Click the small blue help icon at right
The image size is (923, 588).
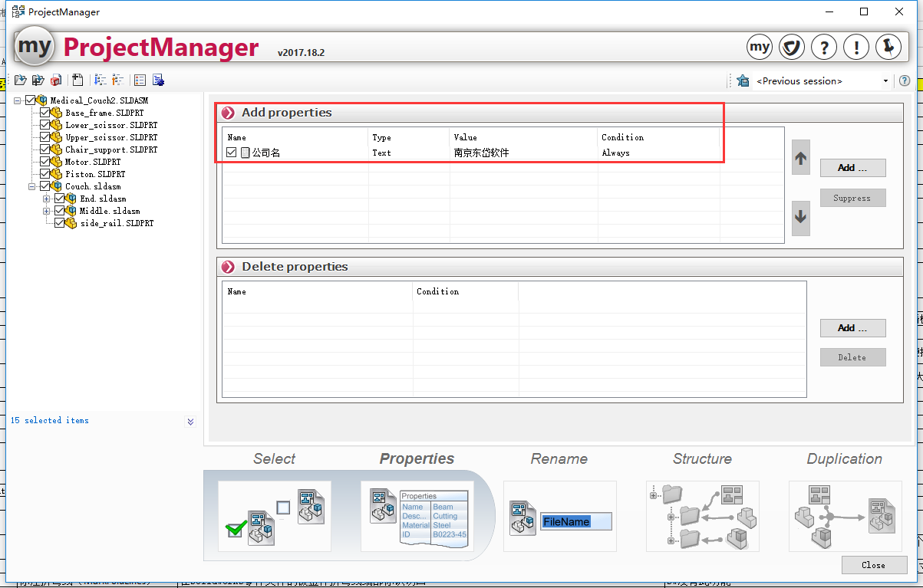tap(905, 80)
